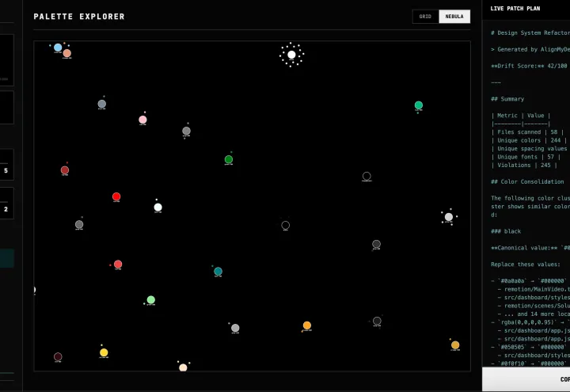Select the orange color node
Screen dimensions: 570x392
coord(307,325)
